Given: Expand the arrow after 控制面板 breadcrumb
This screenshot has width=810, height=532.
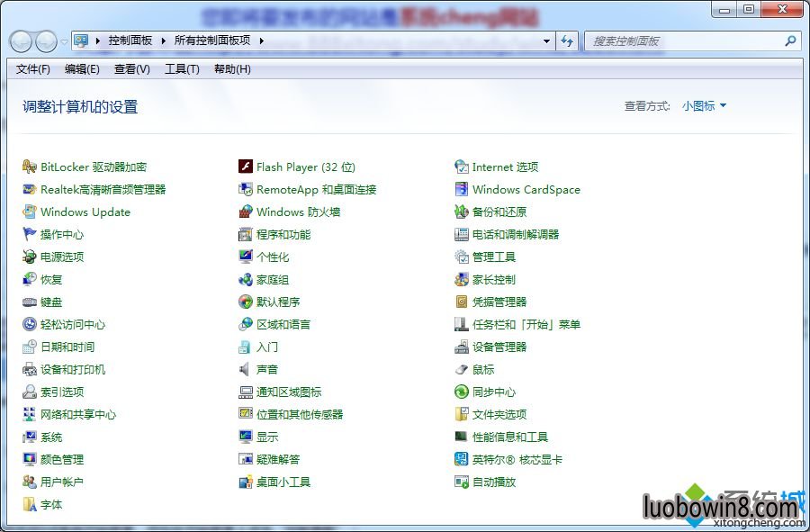Looking at the screenshot, I should [163, 41].
